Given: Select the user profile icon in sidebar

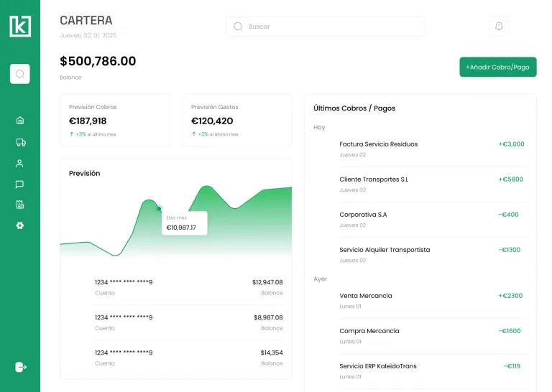Looking at the screenshot, I should tap(19, 164).
